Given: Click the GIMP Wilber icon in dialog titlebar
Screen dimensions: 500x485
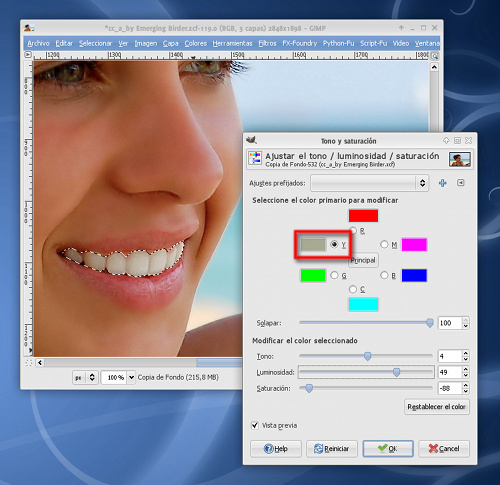Looking at the screenshot, I should click(x=252, y=140).
